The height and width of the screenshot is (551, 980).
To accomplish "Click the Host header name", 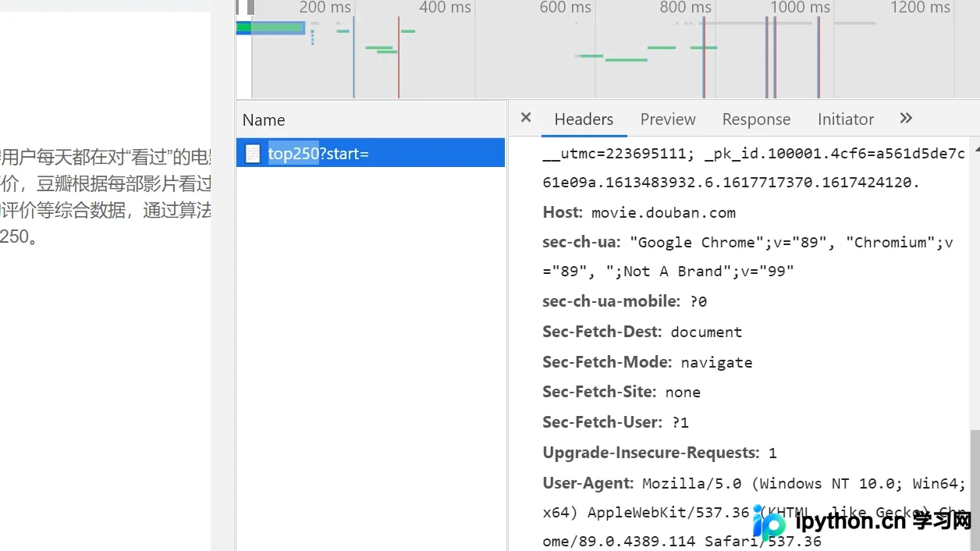I will point(563,212).
